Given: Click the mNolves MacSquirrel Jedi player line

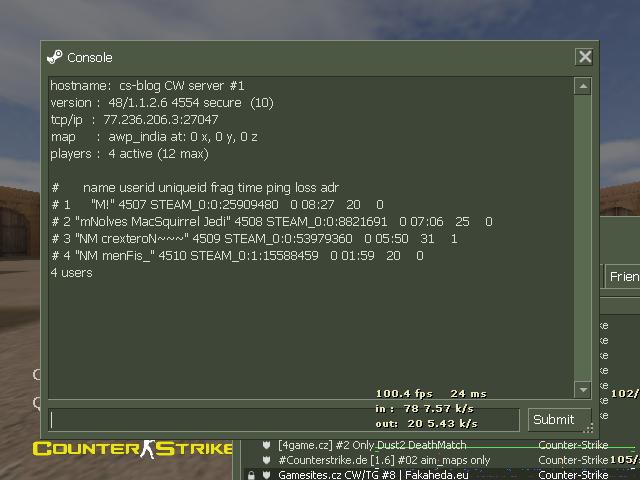Looking at the screenshot, I should point(272,222).
